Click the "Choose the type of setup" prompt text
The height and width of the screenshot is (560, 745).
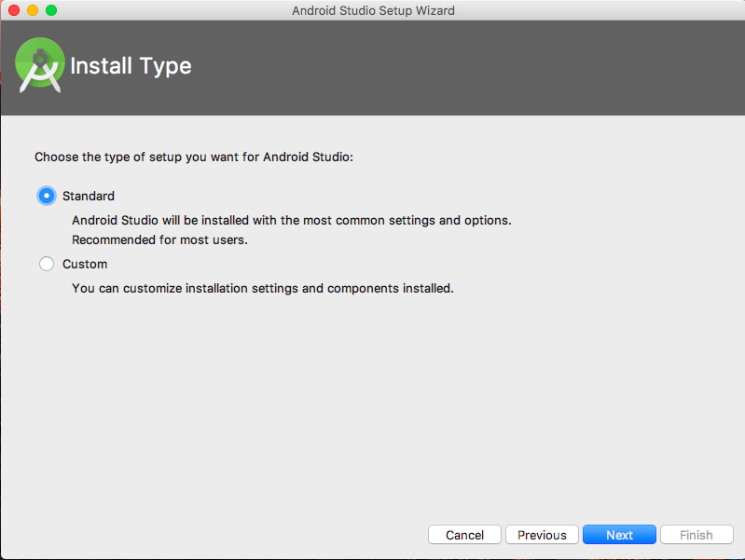(x=194, y=157)
